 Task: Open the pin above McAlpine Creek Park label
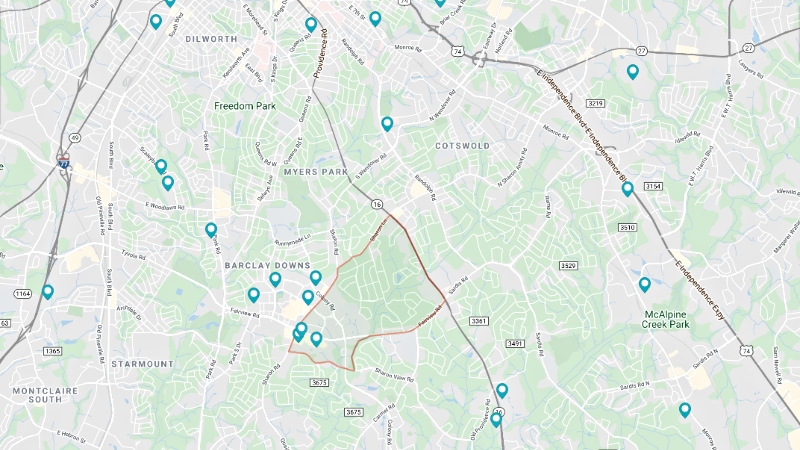645,284
